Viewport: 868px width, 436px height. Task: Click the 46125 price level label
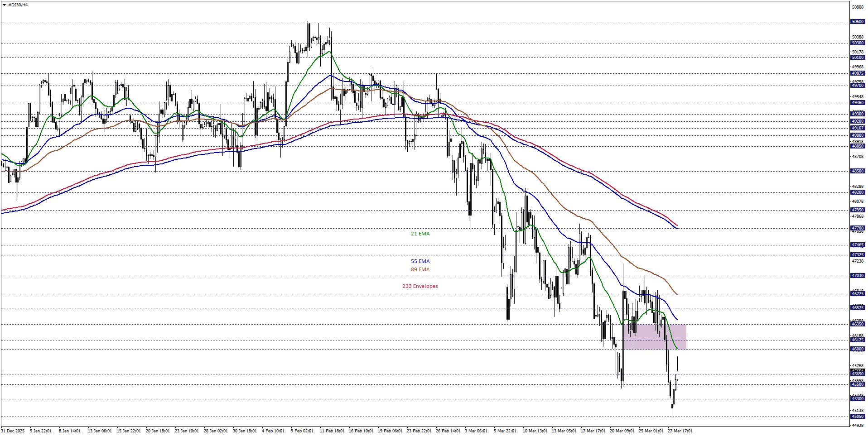tap(858, 340)
